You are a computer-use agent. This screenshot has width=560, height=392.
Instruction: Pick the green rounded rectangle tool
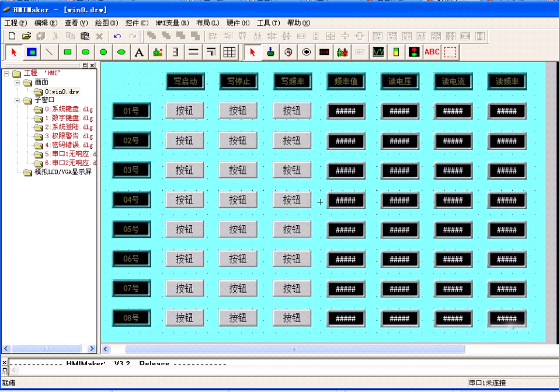85,52
